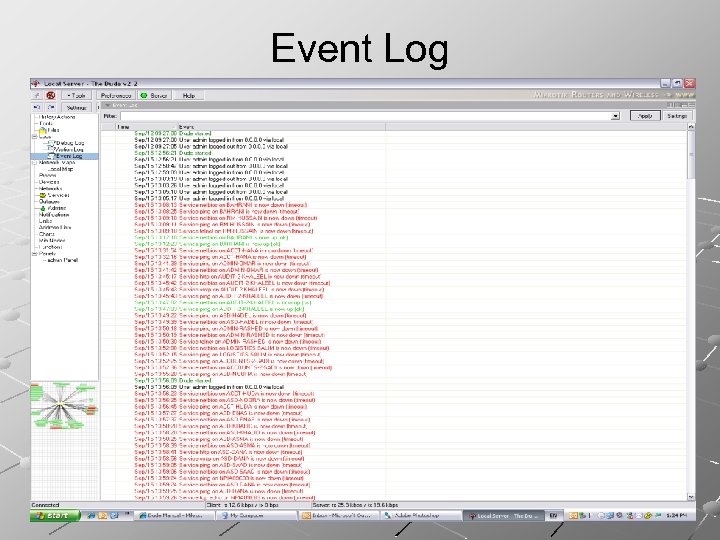
Task: Click the red disconnect icon in toolbar
Action: (51, 95)
